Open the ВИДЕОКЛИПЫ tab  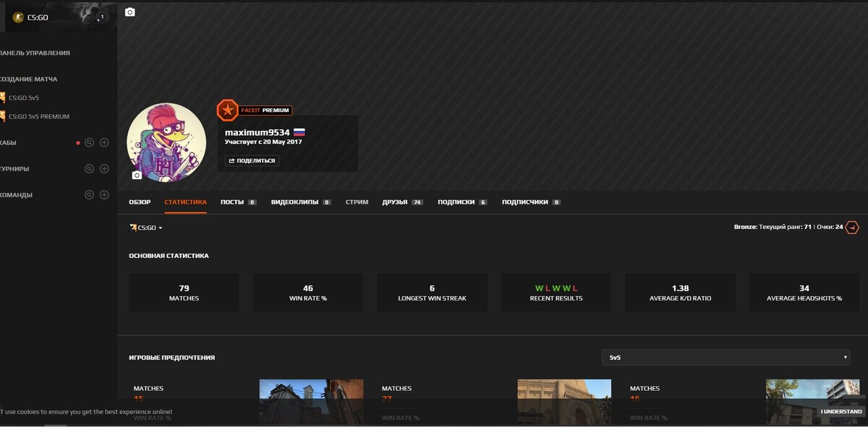point(301,202)
